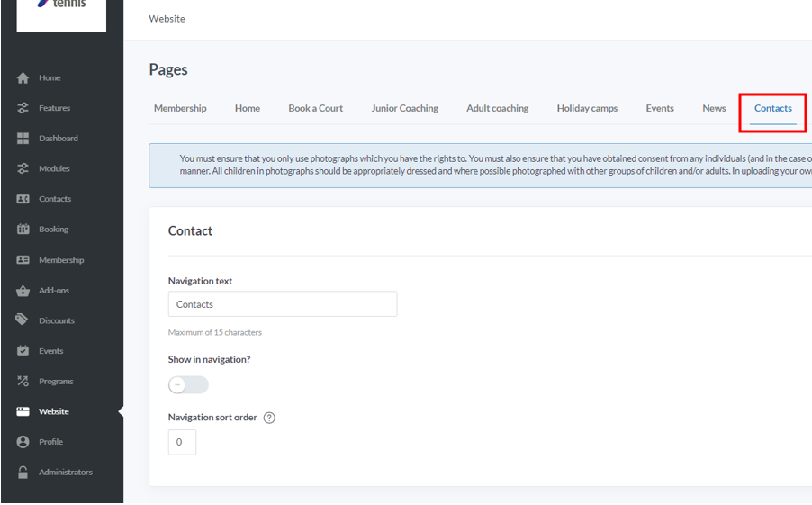Open Profile from the sidebar
Viewport: 812px width, 505px height.
coord(50,442)
